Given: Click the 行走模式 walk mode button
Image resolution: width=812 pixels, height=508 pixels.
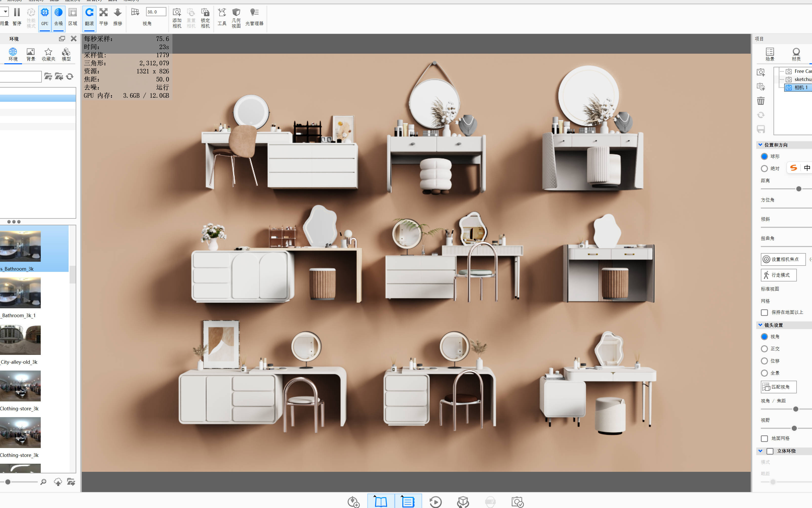Looking at the screenshot, I should (x=779, y=275).
